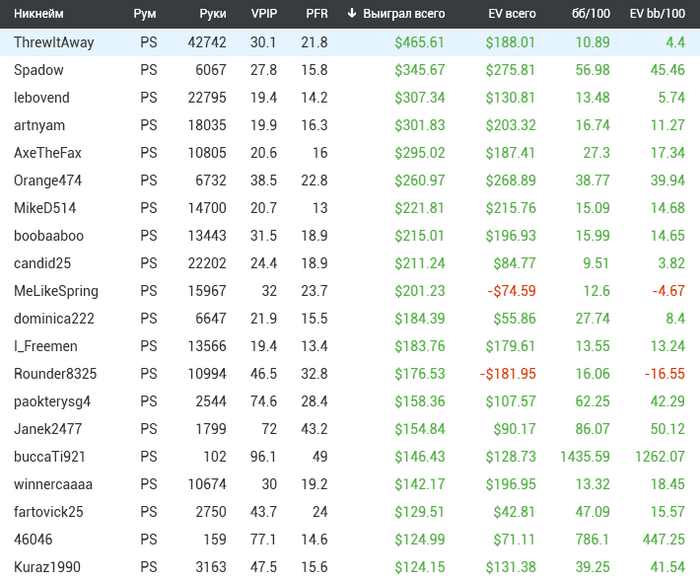This screenshot has width=700, height=579.
Task: Sort by бб/100 column header
Action: (591, 14)
